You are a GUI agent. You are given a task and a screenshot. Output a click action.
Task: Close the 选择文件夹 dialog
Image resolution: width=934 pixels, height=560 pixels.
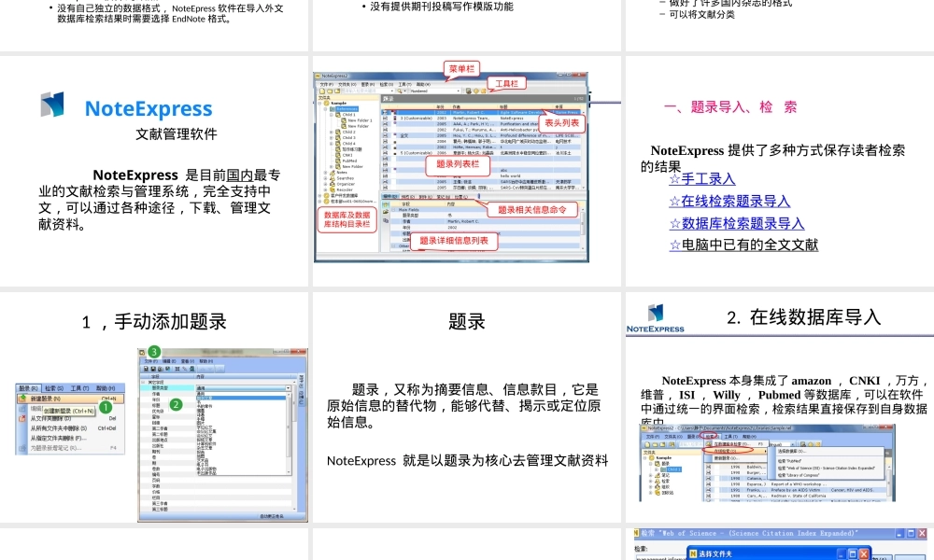click(864, 553)
